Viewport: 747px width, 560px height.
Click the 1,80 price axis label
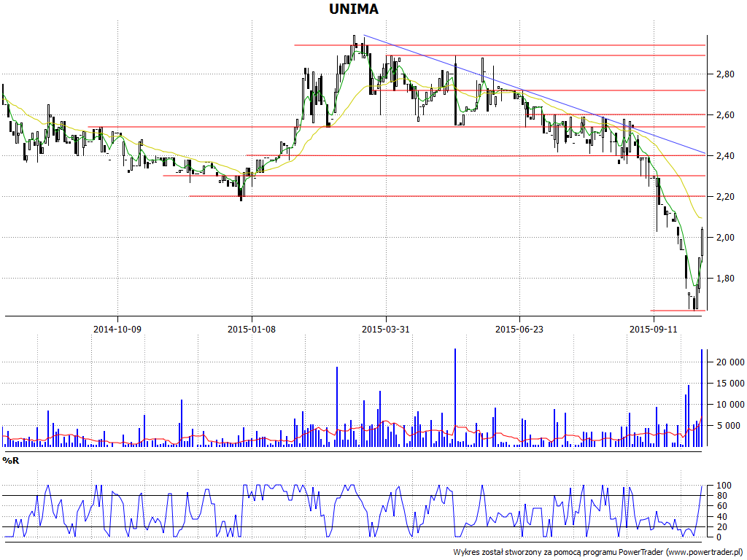725,279
